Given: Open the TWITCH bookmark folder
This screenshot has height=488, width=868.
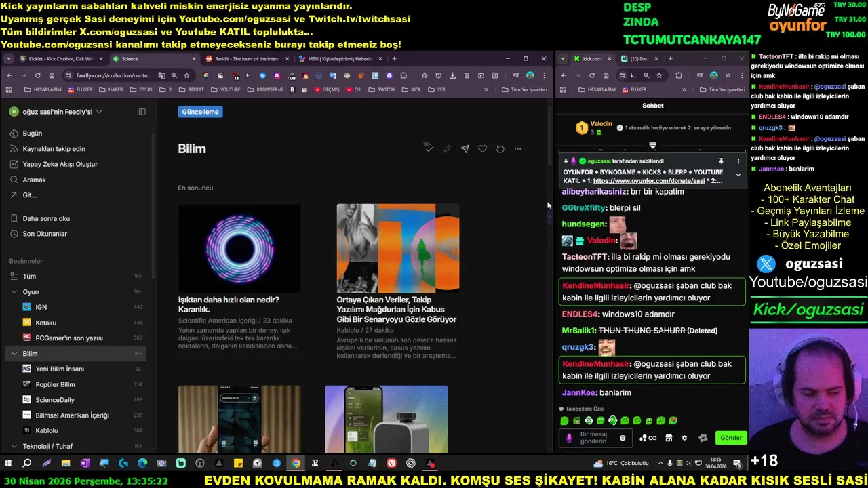Looking at the screenshot, I should [x=380, y=89].
